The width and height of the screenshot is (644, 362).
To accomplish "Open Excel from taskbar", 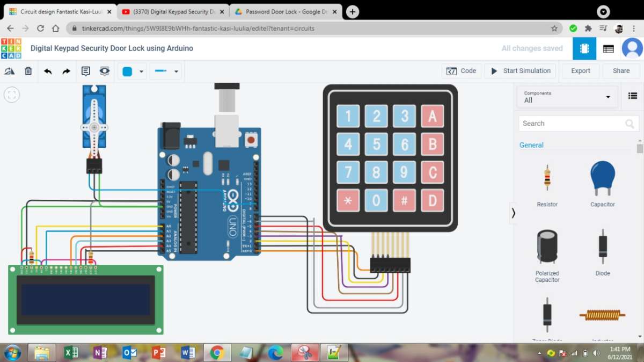I will [71, 353].
